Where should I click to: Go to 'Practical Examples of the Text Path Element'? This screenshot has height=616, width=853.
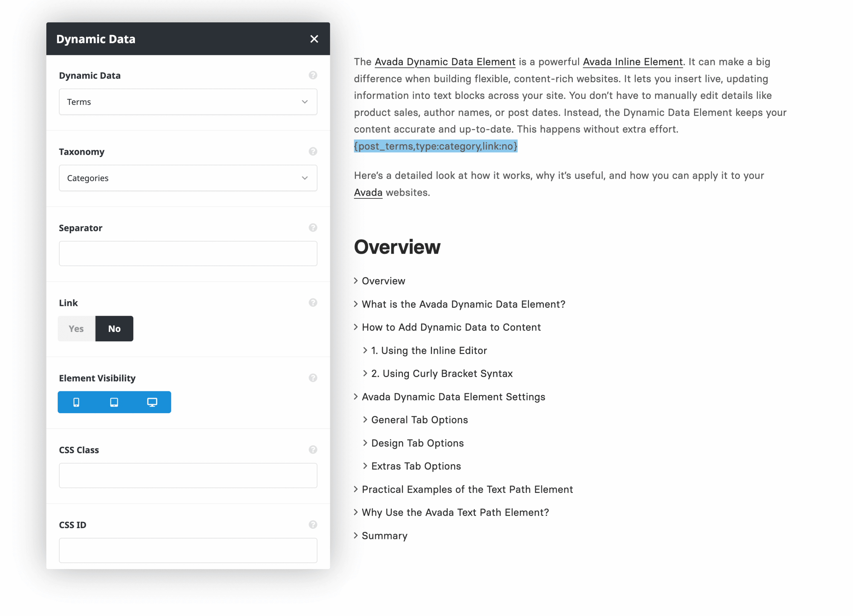[x=467, y=489]
